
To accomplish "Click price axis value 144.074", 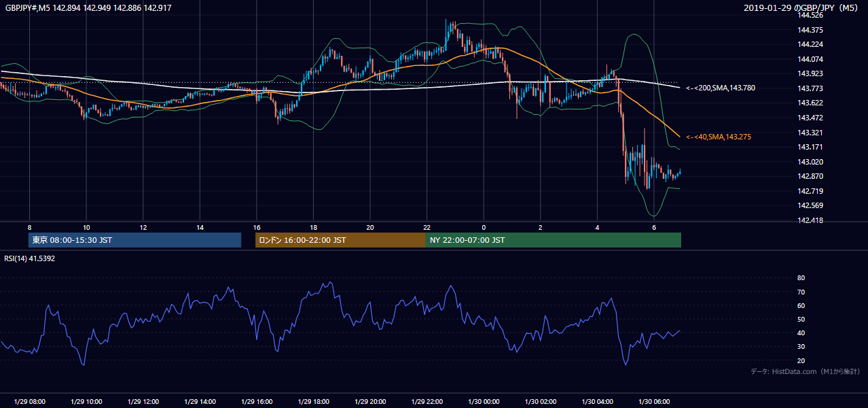I will pyautogui.click(x=810, y=59).
